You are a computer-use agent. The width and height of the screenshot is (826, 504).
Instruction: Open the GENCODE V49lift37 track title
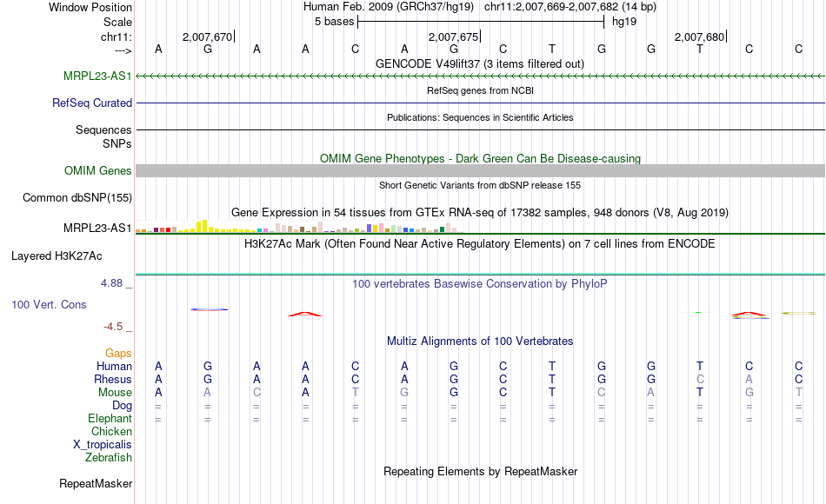(480, 63)
